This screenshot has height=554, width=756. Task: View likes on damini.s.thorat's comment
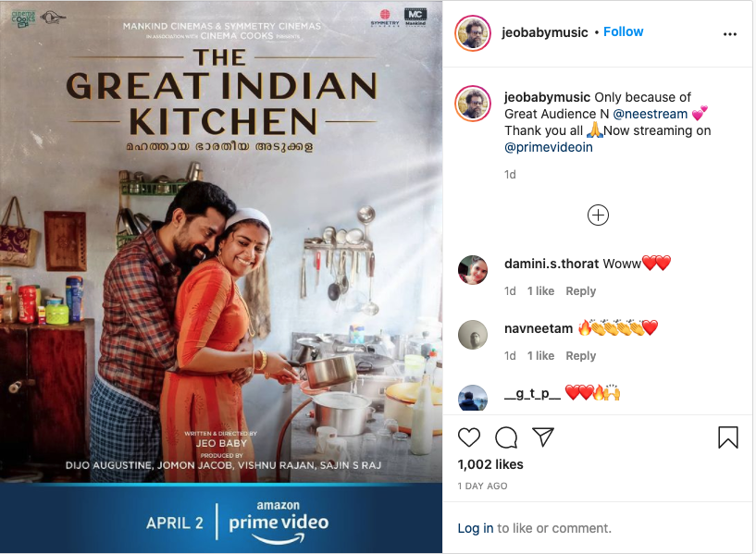[540, 291]
